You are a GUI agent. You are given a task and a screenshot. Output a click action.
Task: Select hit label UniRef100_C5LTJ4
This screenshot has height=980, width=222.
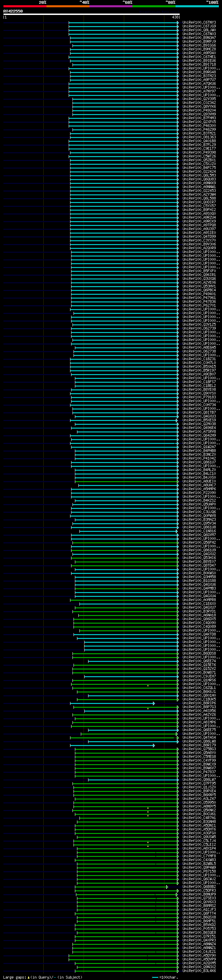coord(199,841)
